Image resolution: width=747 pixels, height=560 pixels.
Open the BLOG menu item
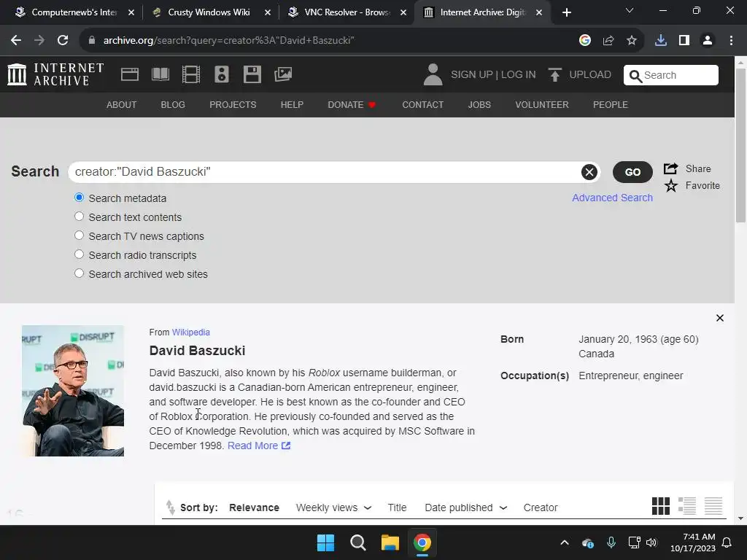coord(173,105)
